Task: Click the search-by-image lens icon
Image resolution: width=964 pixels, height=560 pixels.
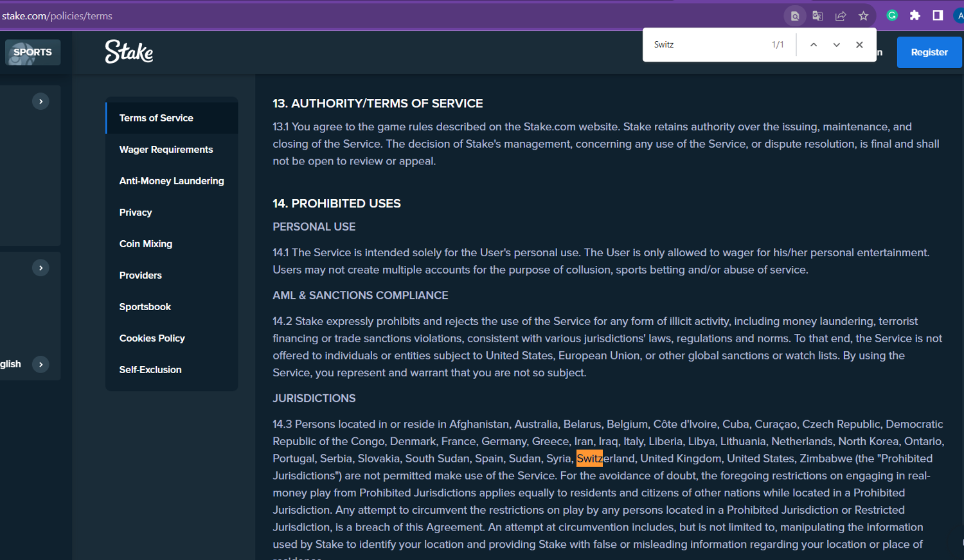Action: coord(795,16)
